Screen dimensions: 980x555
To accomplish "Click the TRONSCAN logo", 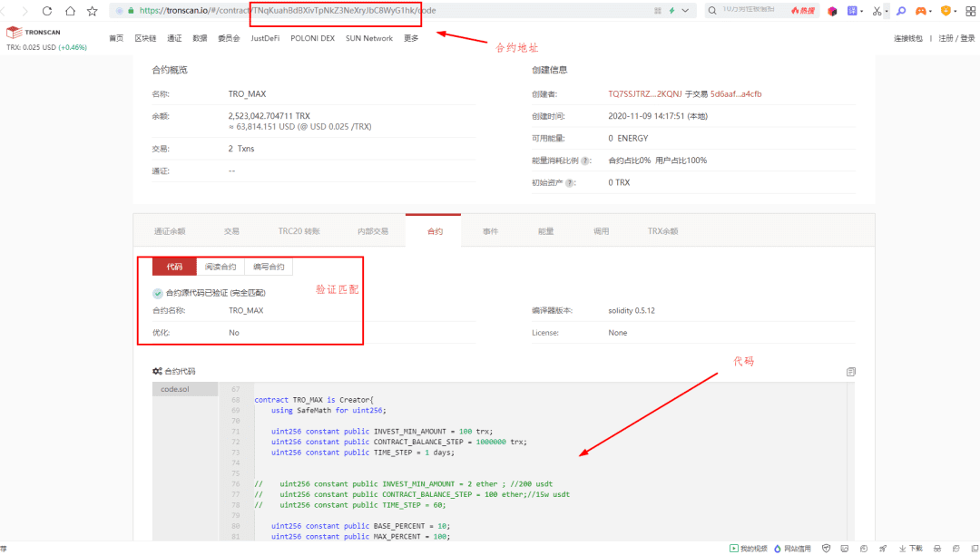I will 34,32.
